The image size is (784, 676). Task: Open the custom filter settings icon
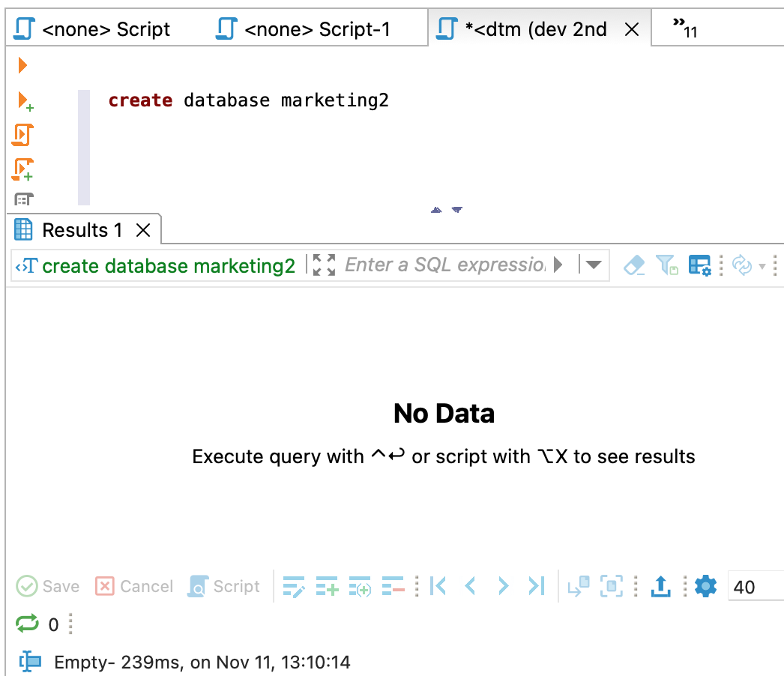pyautogui.click(x=699, y=265)
